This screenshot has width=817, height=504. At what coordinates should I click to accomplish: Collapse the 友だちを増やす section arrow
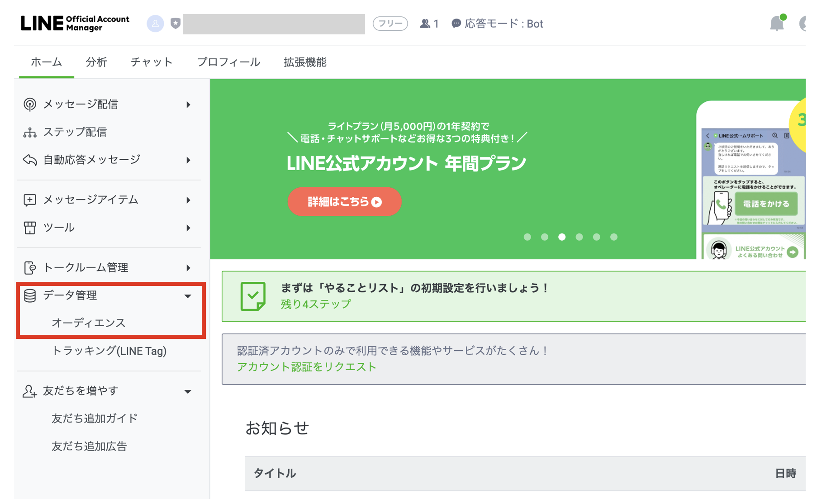pos(188,392)
